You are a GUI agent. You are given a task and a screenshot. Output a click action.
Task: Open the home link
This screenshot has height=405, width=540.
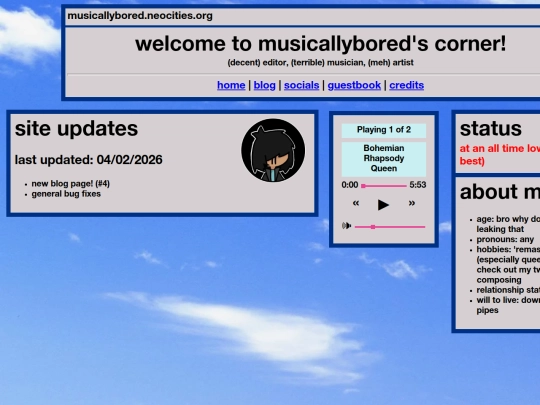pos(231,85)
